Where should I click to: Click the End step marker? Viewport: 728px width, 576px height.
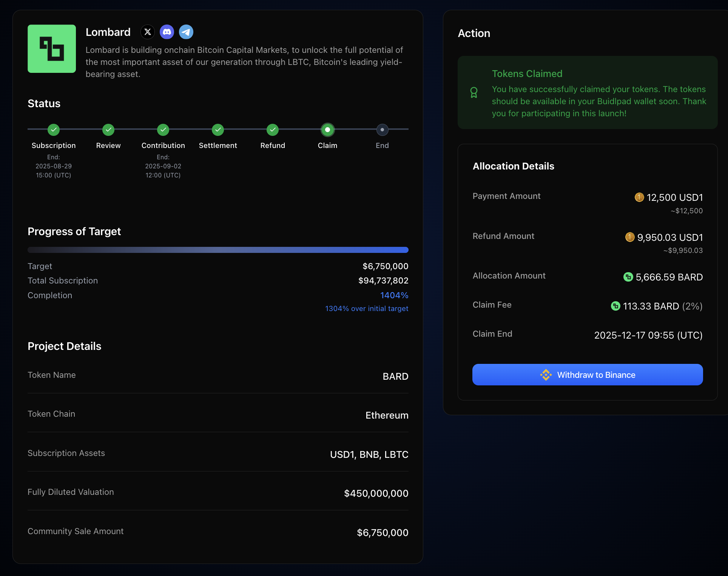point(382,130)
